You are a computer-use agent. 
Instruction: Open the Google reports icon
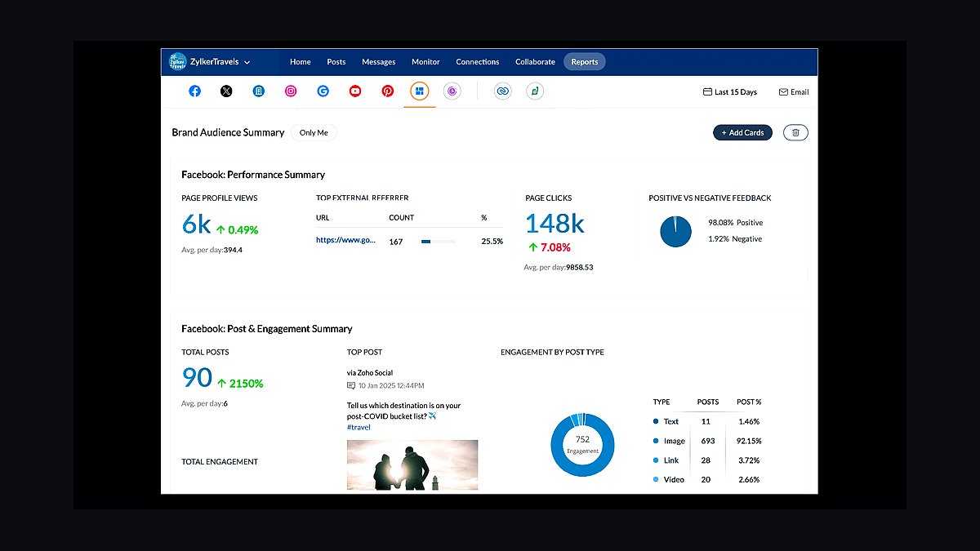click(323, 91)
